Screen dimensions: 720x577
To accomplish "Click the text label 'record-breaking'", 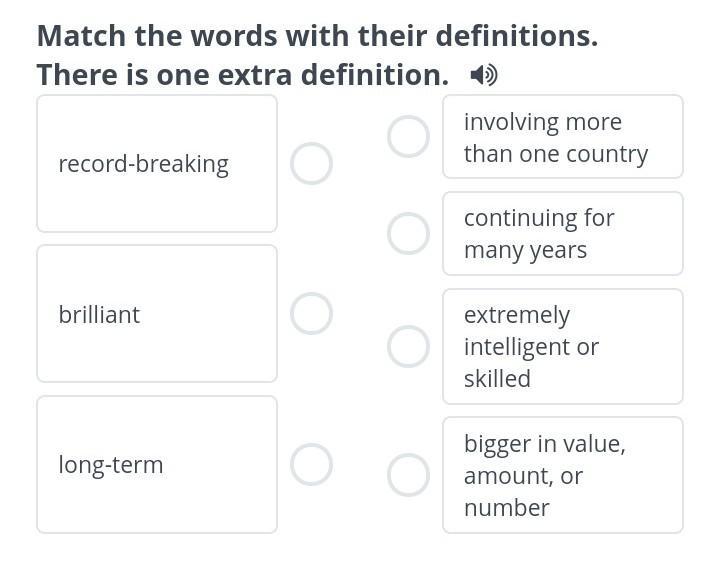I will coord(143,164).
